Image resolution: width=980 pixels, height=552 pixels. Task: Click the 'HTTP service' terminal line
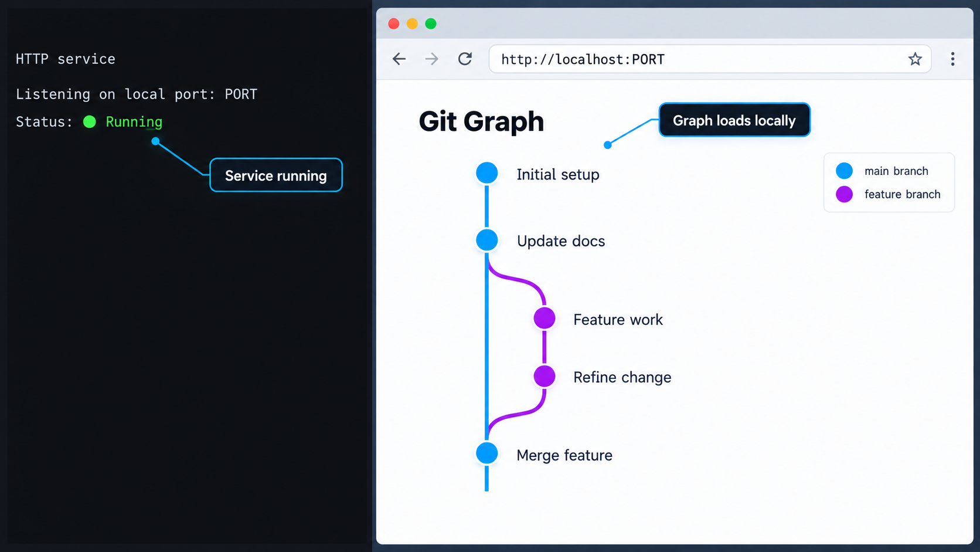[x=66, y=59]
